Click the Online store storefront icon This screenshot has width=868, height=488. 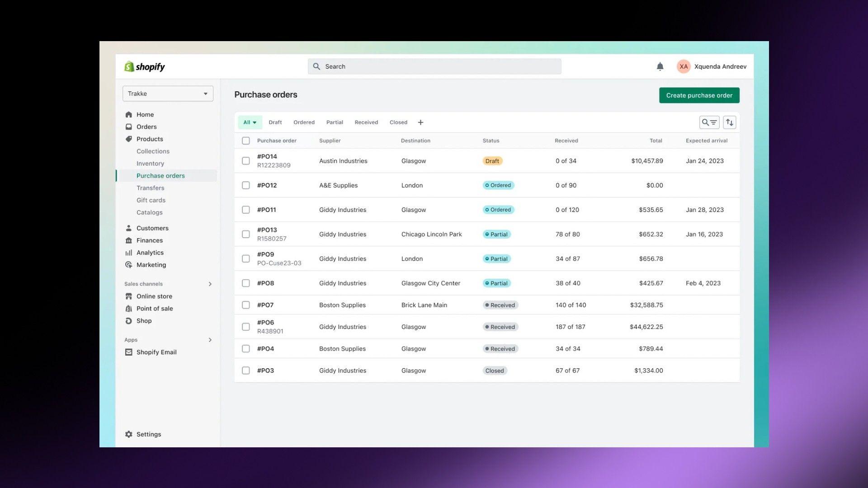pyautogui.click(x=129, y=296)
